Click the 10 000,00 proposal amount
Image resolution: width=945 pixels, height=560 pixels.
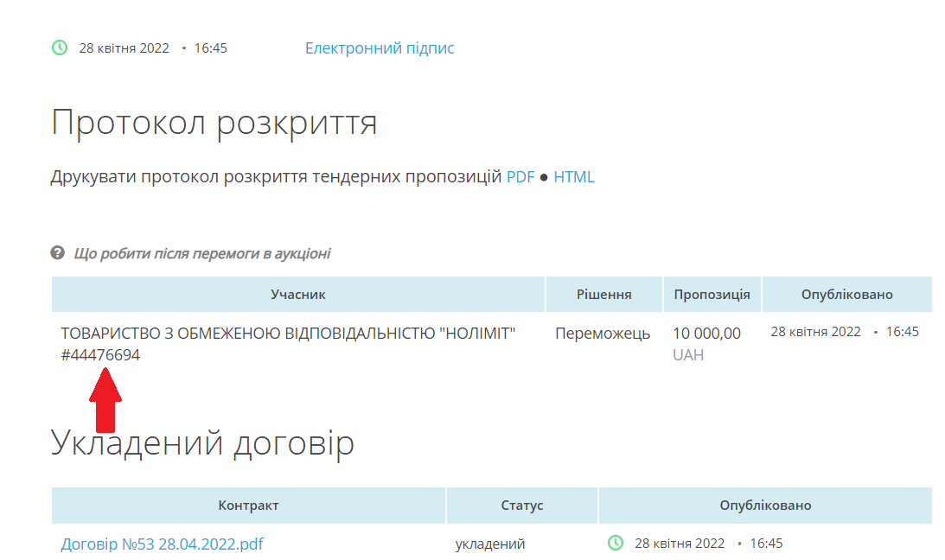(706, 334)
